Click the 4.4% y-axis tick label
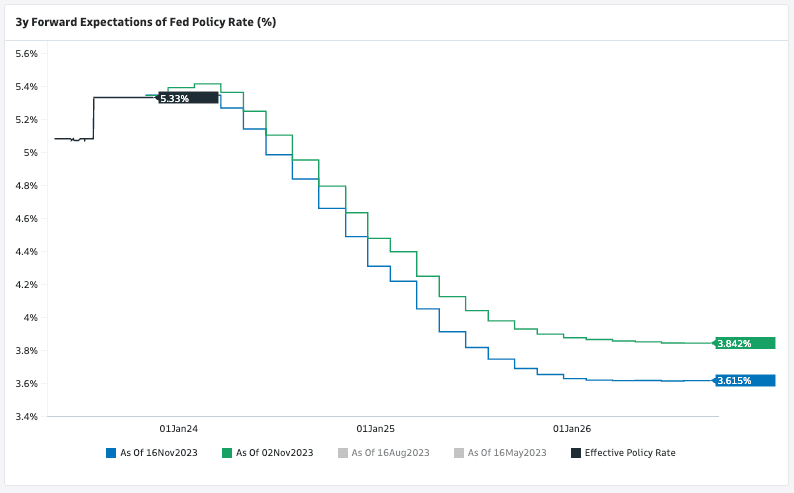Viewport: 794px width, 493px height. pos(24,251)
